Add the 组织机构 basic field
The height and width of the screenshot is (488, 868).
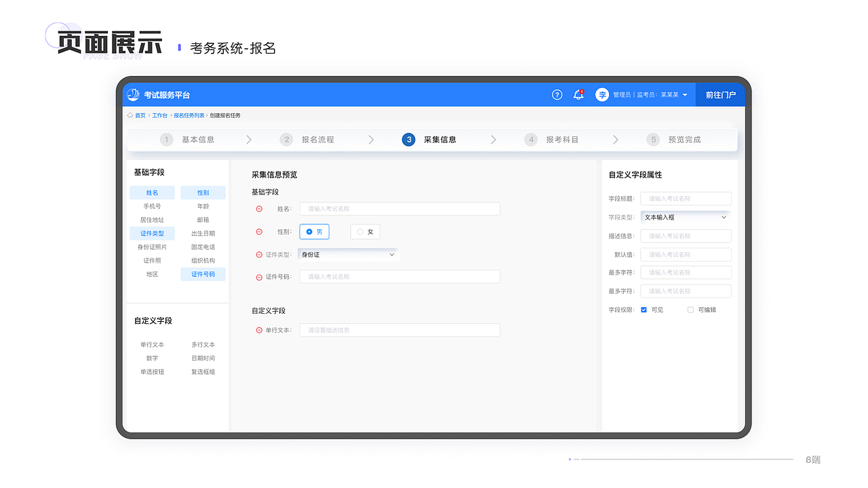click(203, 260)
